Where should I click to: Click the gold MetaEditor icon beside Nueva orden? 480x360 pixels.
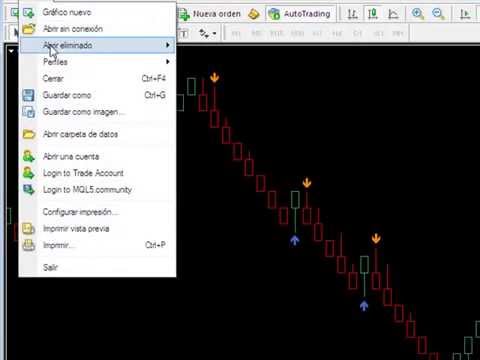pos(254,14)
